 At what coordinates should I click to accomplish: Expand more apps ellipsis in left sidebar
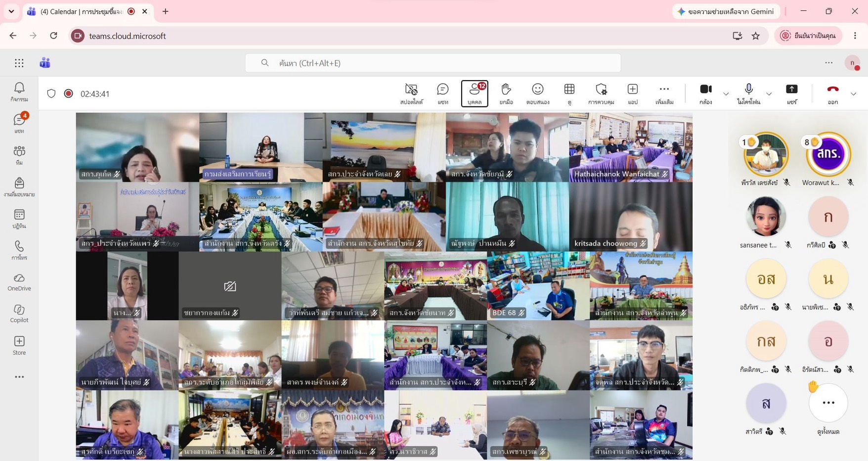pos(19,377)
